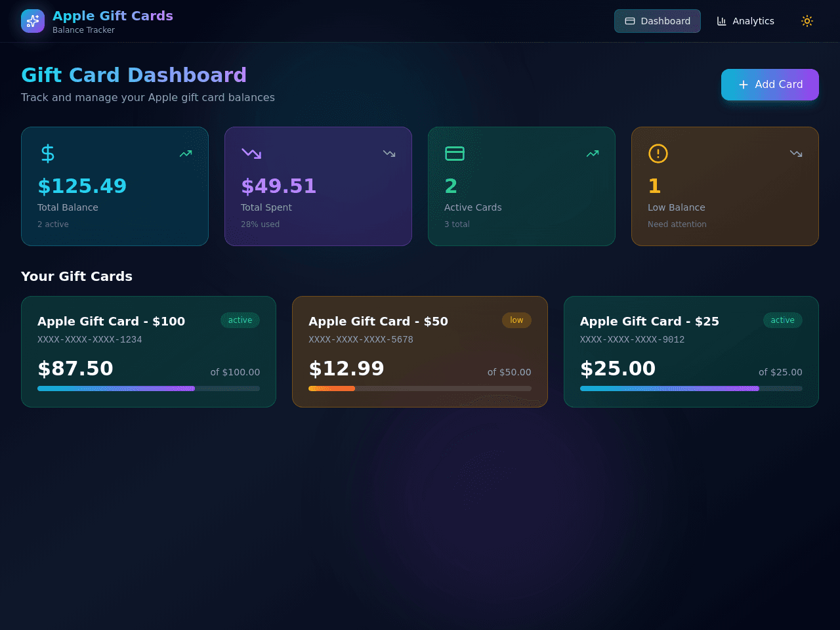Click the $25 card balance progress bar
The height and width of the screenshot is (630, 840).
click(691, 388)
